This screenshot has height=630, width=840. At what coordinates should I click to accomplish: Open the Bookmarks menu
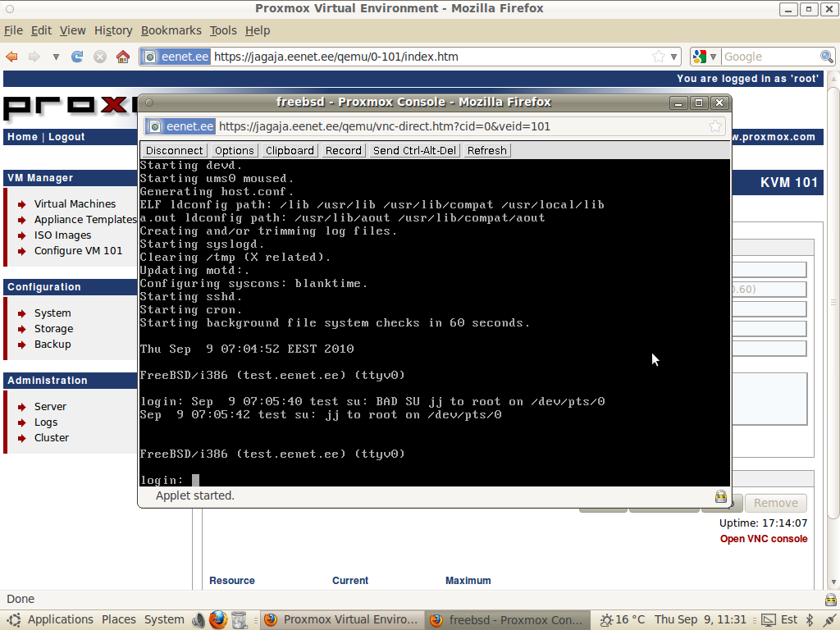click(171, 30)
